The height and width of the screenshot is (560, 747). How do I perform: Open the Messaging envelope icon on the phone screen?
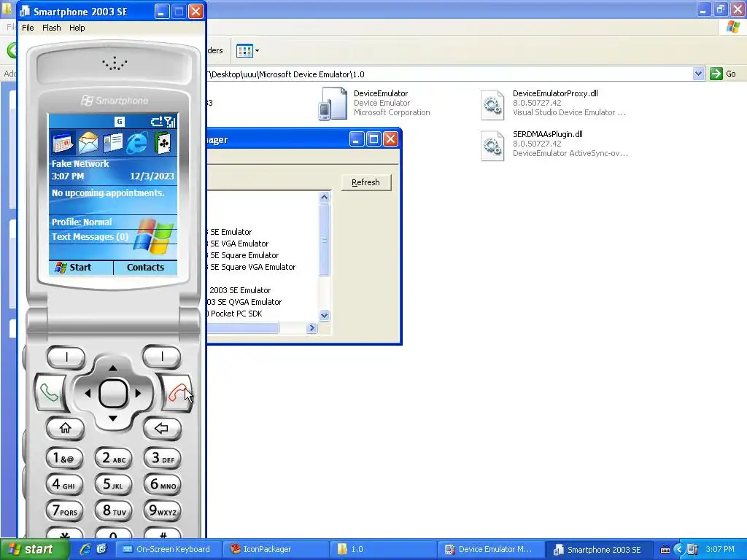pos(88,143)
